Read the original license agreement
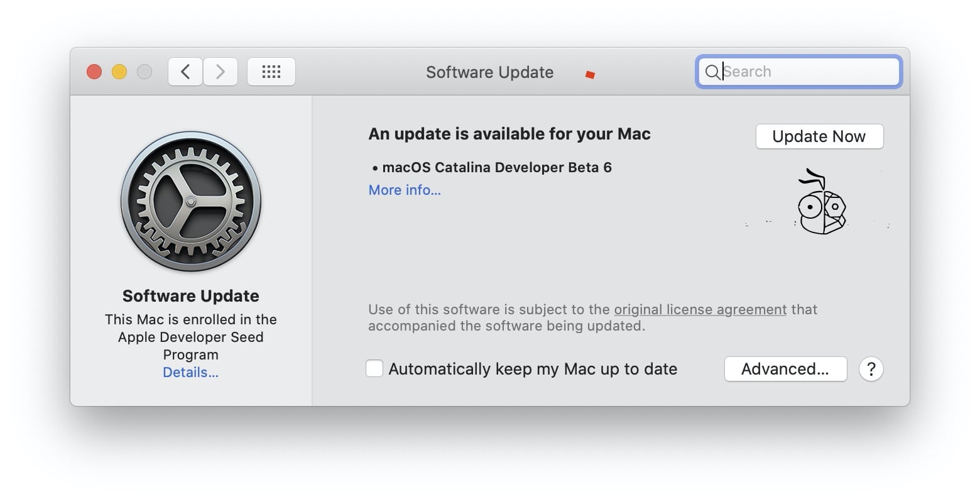Viewport: 980px width, 499px height. click(x=700, y=309)
